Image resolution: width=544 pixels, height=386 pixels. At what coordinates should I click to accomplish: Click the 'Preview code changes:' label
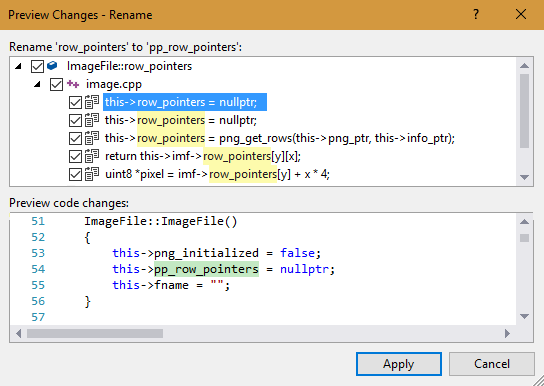(x=69, y=203)
